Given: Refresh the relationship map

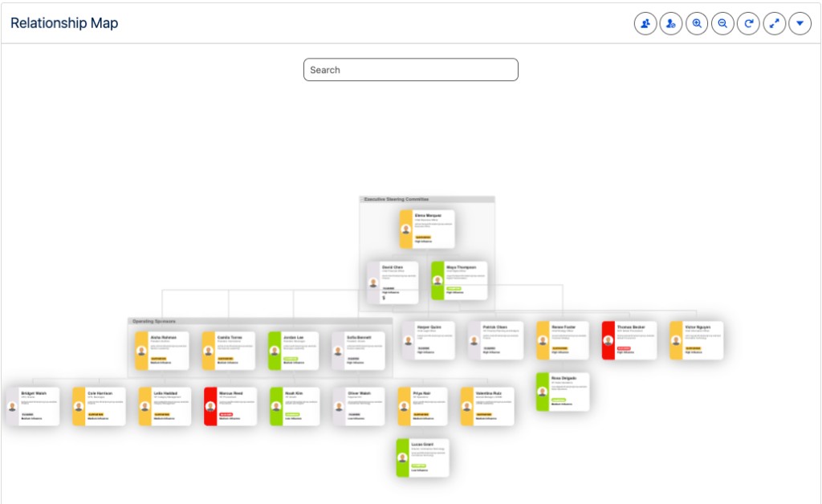Looking at the screenshot, I should click(749, 23).
